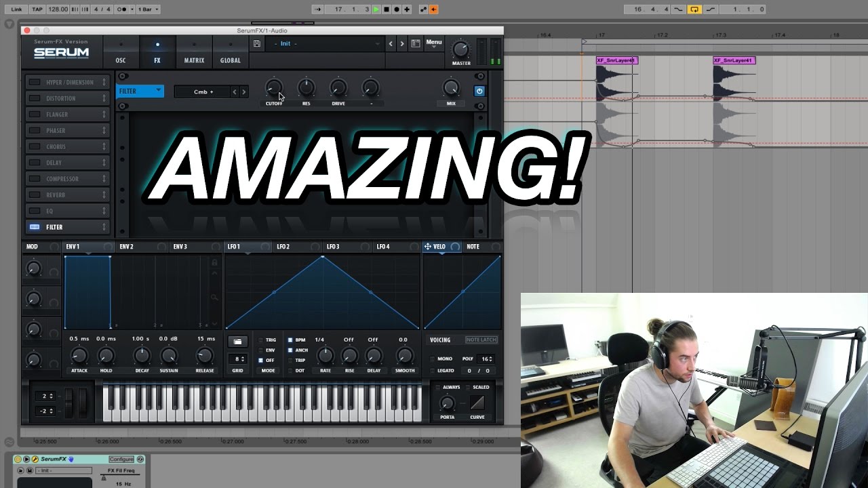
Task: Open the FILTER effect dropdown
Action: coord(140,91)
